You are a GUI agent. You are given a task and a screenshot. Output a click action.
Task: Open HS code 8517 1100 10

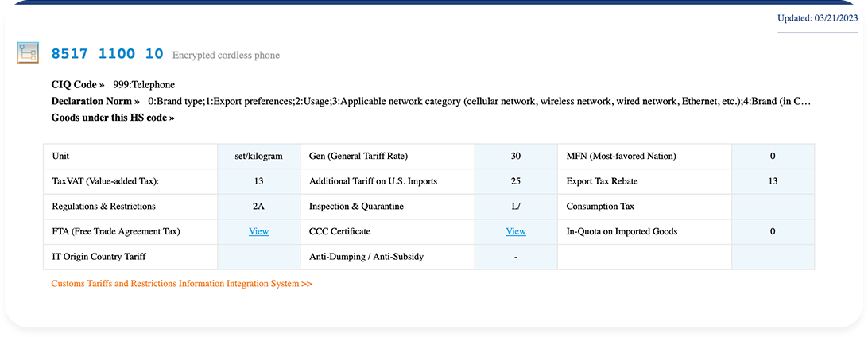click(x=107, y=54)
